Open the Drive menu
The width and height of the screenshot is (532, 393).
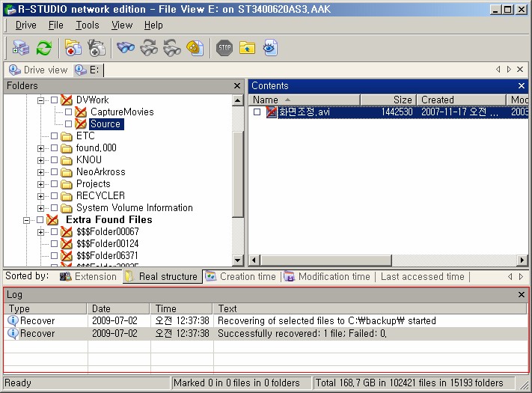[25, 25]
